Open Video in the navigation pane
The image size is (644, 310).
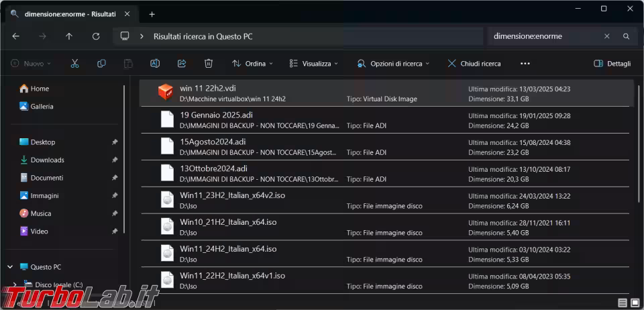tap(34, 231)
